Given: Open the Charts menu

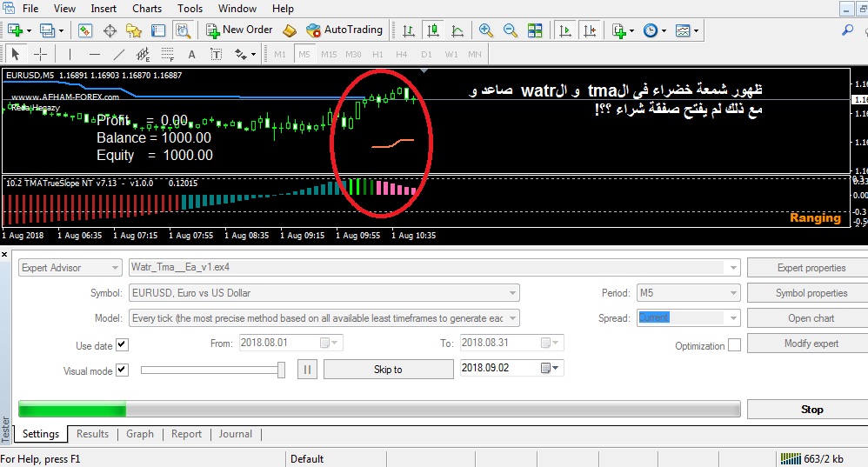Looking at the screenshot, I should pyautogui.click(x=147, y=9).
